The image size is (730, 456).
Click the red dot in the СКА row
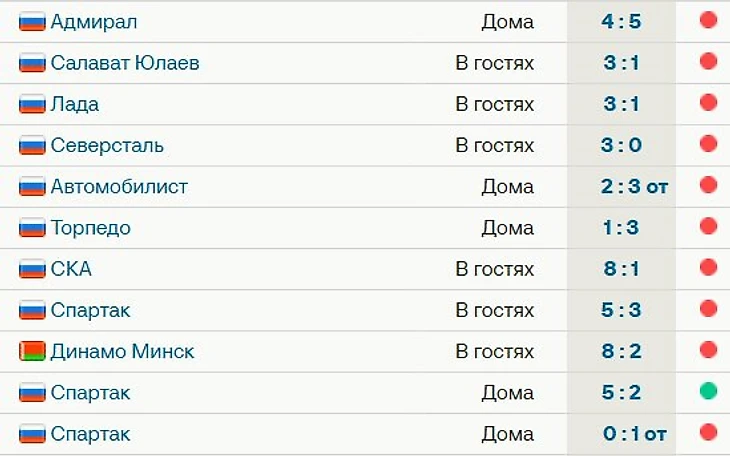(708, 267)
